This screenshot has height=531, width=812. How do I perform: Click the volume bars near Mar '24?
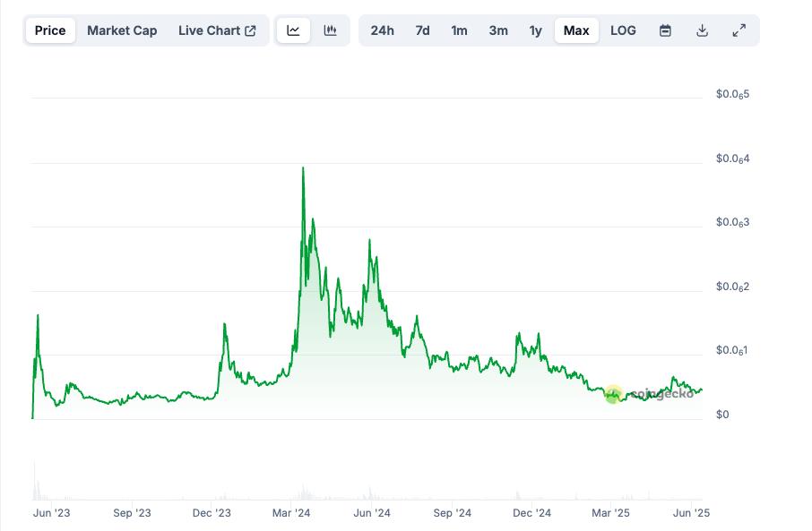303,492
